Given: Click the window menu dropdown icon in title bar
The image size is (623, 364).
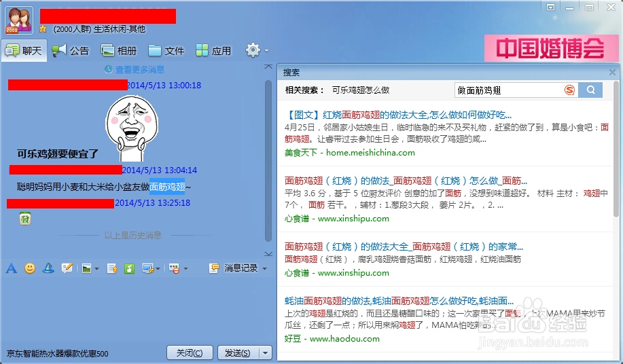Looking at the screenshot, I should (551, 7).
